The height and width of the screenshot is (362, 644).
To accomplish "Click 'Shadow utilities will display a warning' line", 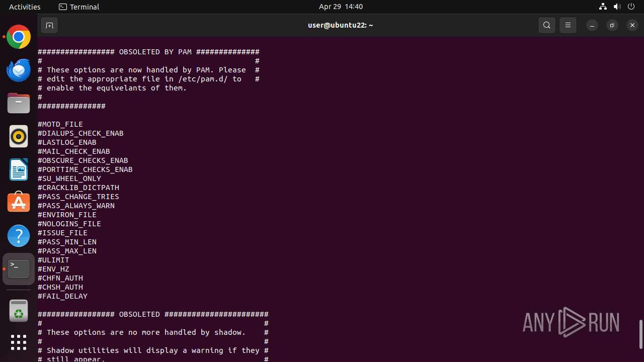I will tap(153, 350).
